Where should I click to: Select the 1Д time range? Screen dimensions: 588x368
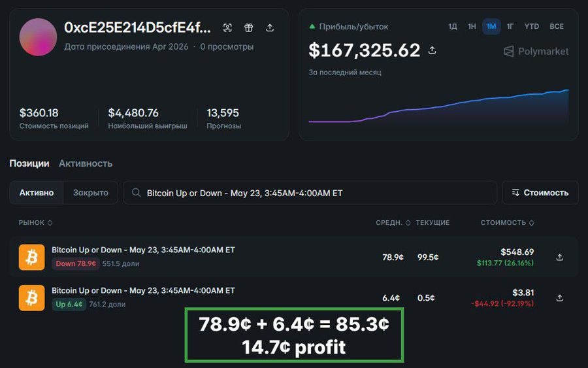453,27
